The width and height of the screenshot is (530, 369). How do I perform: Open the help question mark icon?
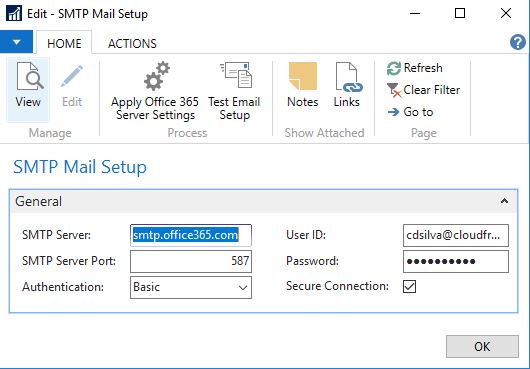pyautogui.click(x=517, y=43)
